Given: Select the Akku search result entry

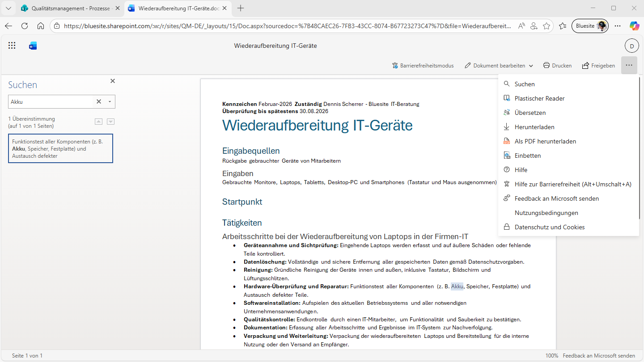Looking at the screenshot, I should [60, 148].
